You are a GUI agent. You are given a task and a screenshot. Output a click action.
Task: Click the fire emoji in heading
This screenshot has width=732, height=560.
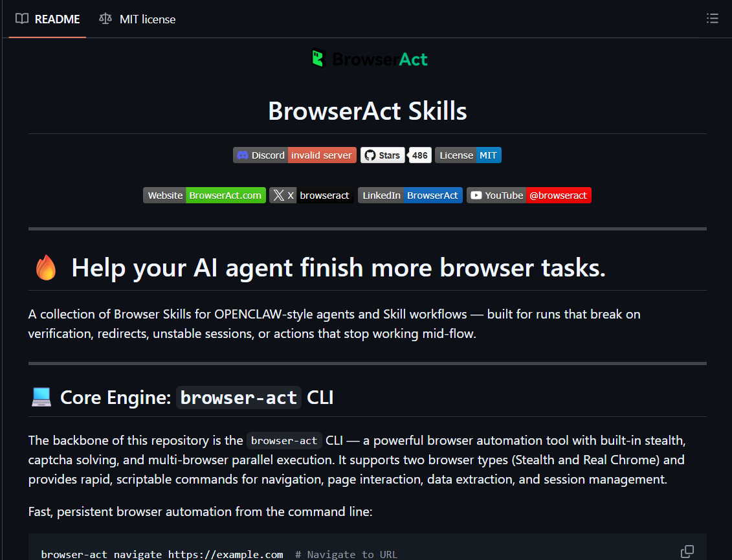coord(46,267)
